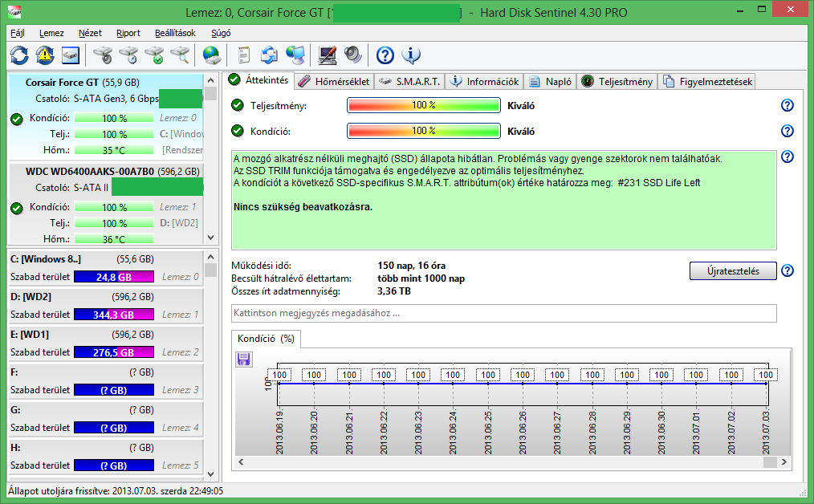Click the Újratesztelés button
The height and width of the screenshot is (504, 814).
pyautogui.click(x=733, y=271)
